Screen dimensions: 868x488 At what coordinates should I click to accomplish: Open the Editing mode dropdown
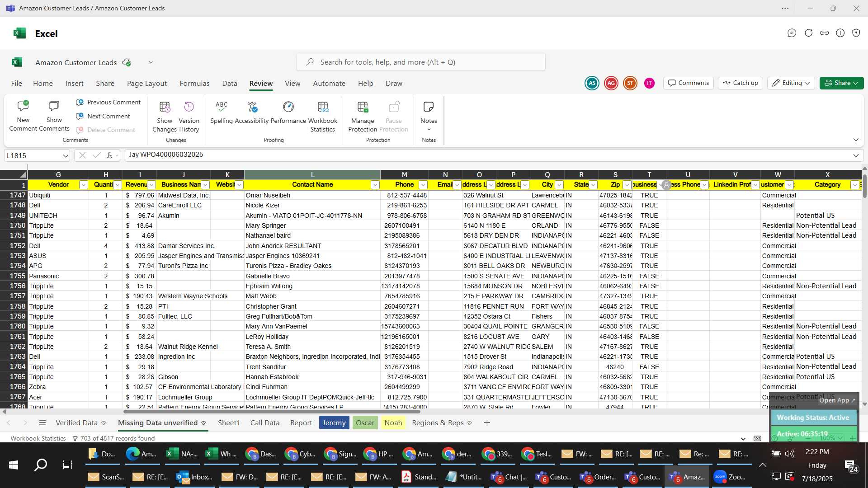point(791,83)
